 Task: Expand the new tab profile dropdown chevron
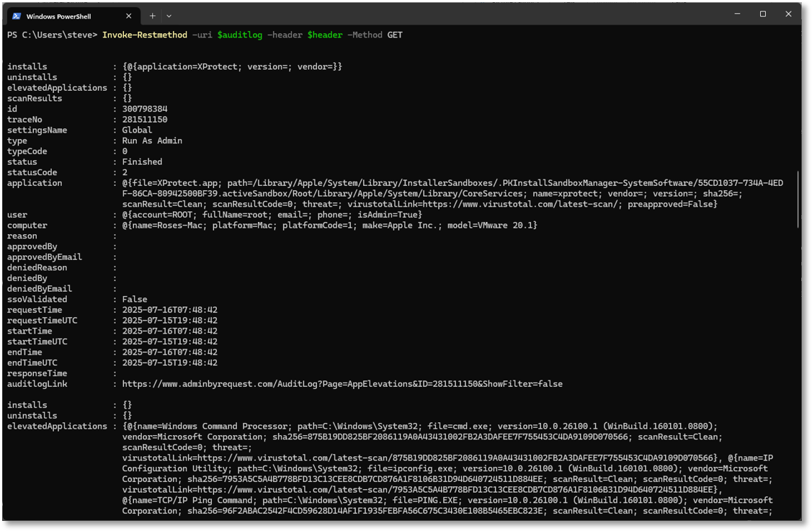pyautogui.click(x=169, y=16)
